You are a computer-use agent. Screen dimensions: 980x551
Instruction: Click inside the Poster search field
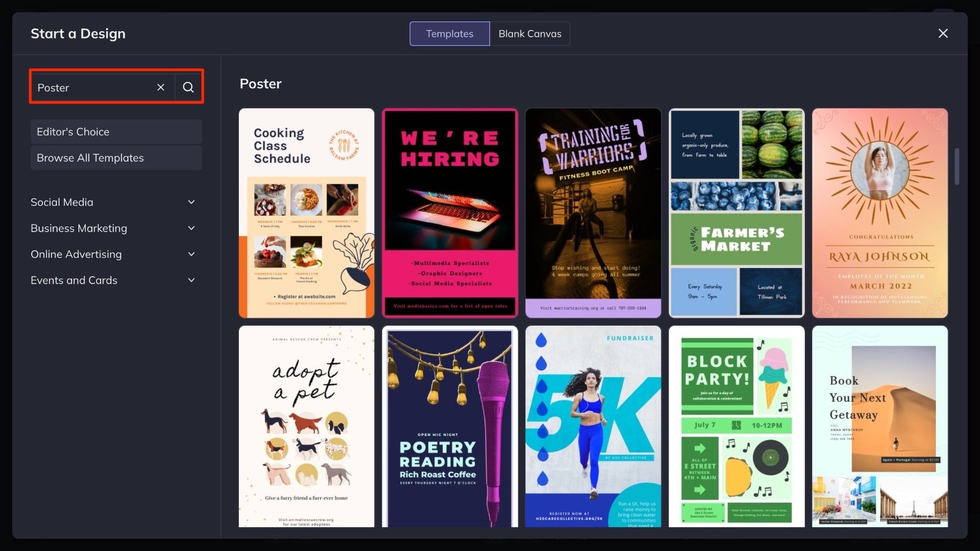point(92,87)
